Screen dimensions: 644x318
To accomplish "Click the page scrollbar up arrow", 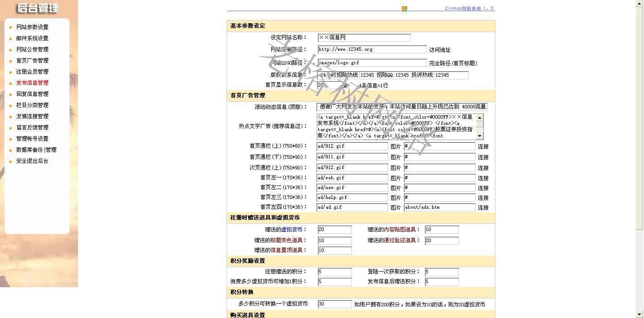I will 640,4.
